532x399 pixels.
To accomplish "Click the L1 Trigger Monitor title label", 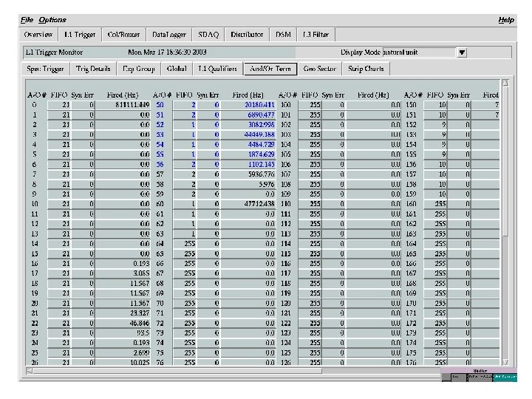I will [x=54, y=52].
